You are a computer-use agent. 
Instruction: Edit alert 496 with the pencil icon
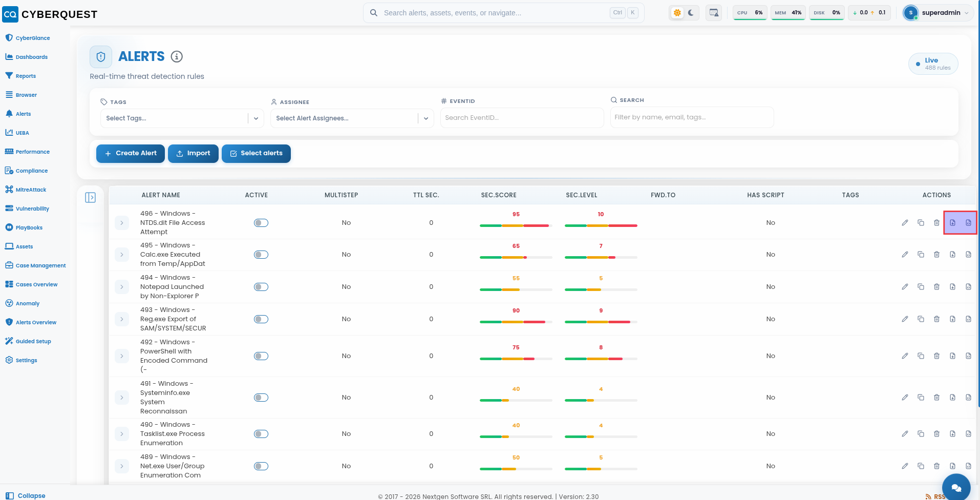905,223
